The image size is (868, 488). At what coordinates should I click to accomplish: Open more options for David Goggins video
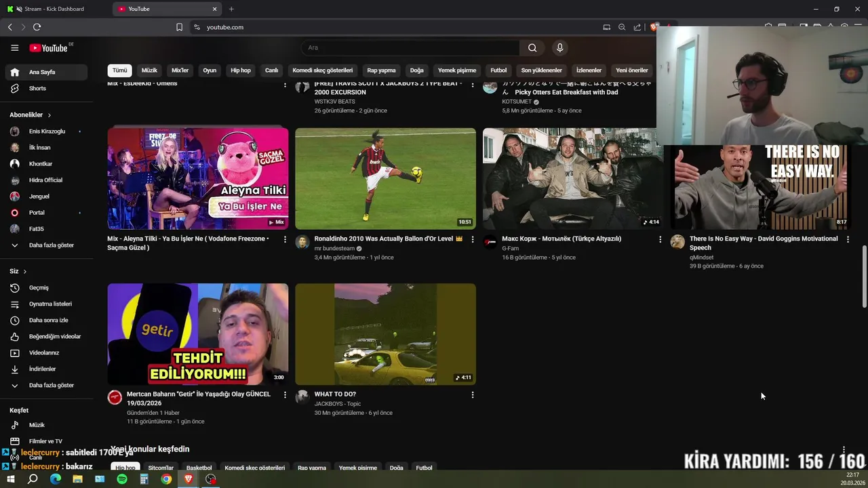click(848, 239)
